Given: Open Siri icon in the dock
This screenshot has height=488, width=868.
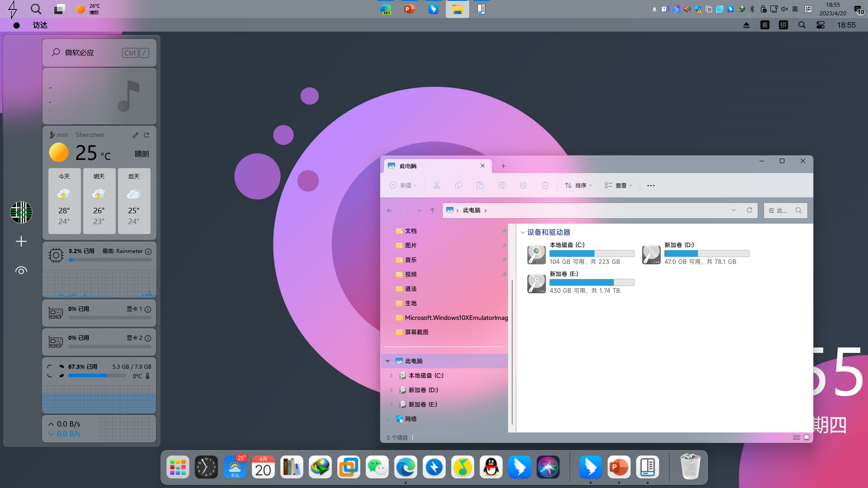Looking at the screenshot, I should pyautogui.click(x=548, y=467).
